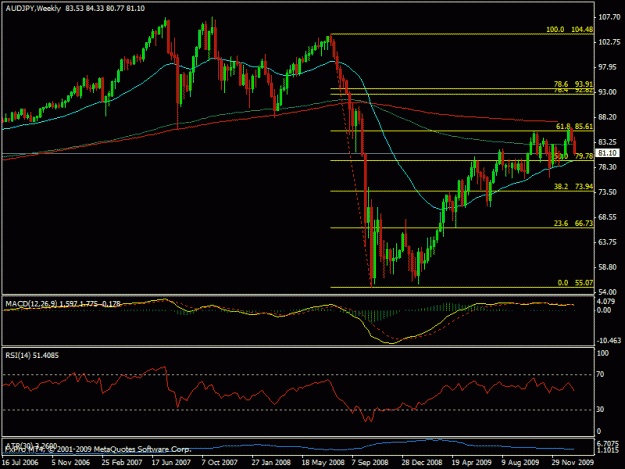
Task: Click the 58.80 price axis label
Action: [x=609, y=267]
